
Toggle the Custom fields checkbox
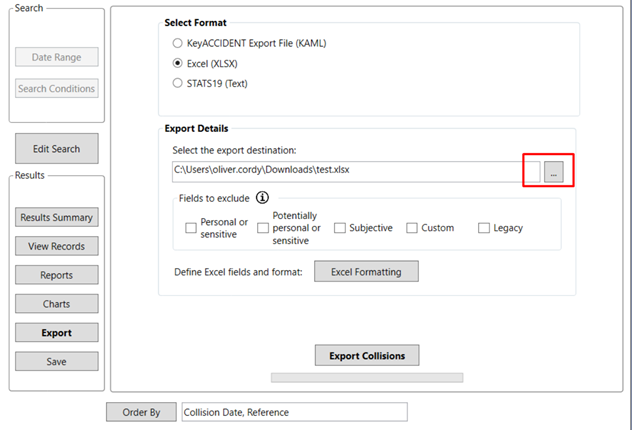pos(412,228)
